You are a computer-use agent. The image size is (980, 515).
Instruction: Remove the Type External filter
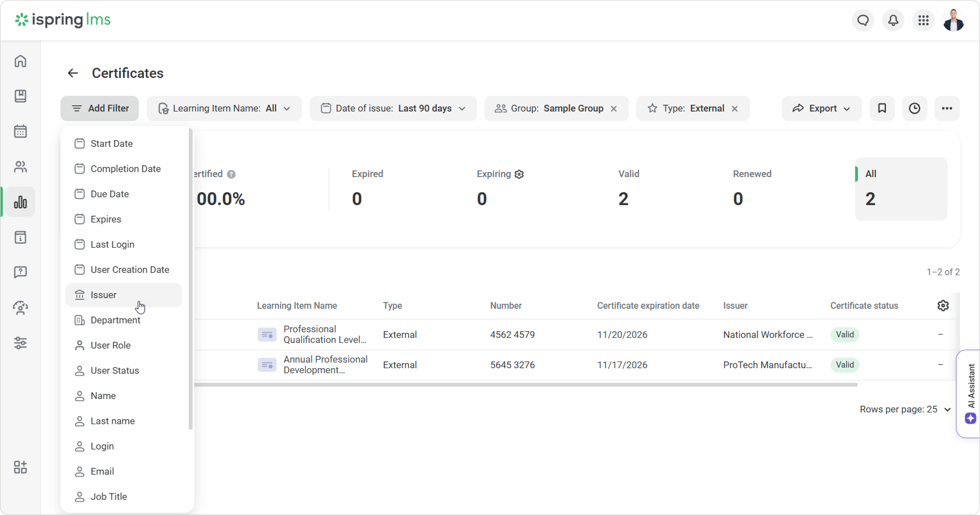735,109
